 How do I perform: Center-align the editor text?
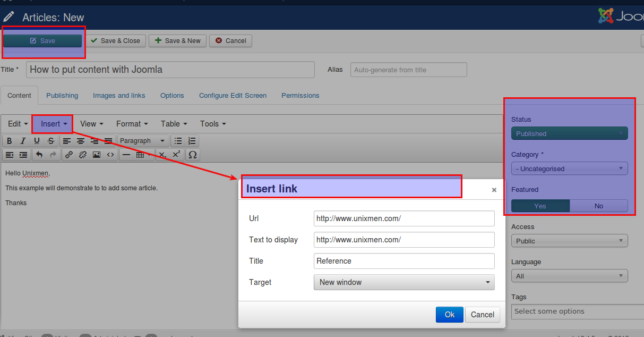(x=80, y=141)
